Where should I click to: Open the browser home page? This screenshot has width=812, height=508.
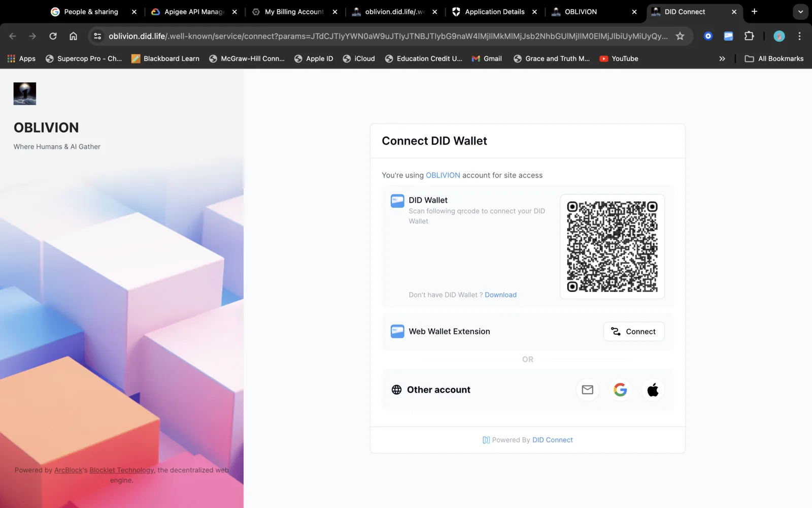click(73, 36)
